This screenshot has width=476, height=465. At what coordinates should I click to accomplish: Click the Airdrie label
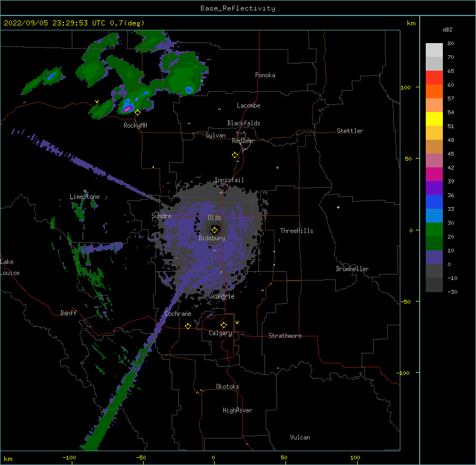point(223,297)
